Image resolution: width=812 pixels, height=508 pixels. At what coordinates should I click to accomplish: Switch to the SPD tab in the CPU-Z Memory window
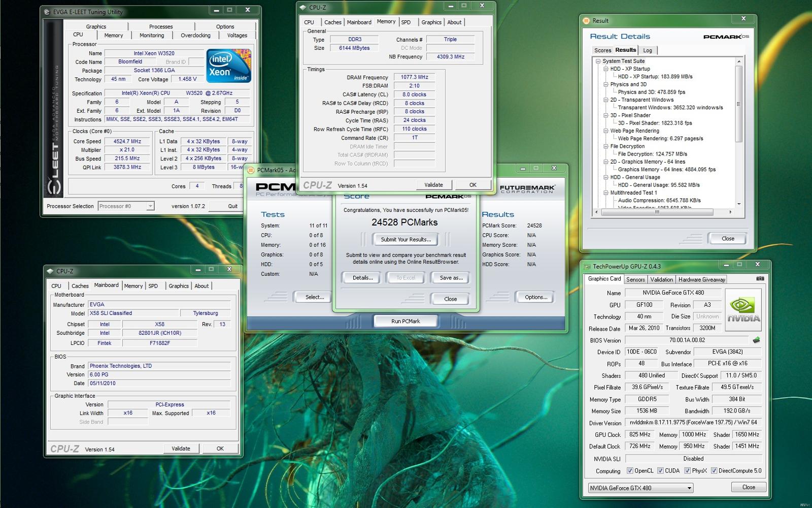(x=406, y=22)
